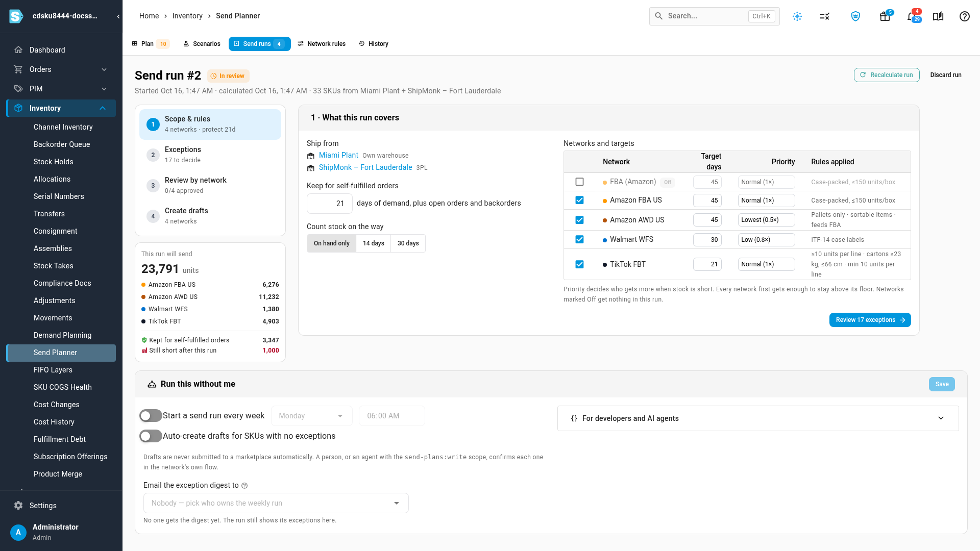Open the Network rules tab

(x=322, y=44)
